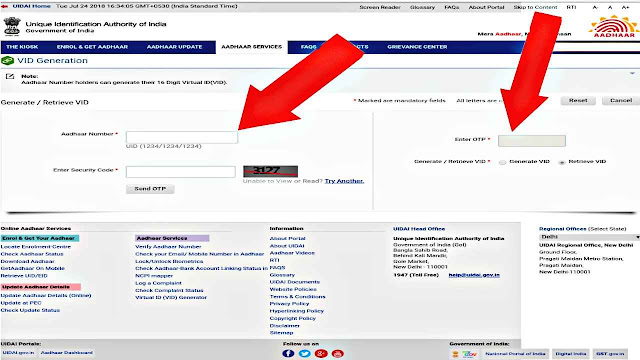Click the YouTube follow icon
640x360 pixels.
pyautogui.click(x=337, y=353)
